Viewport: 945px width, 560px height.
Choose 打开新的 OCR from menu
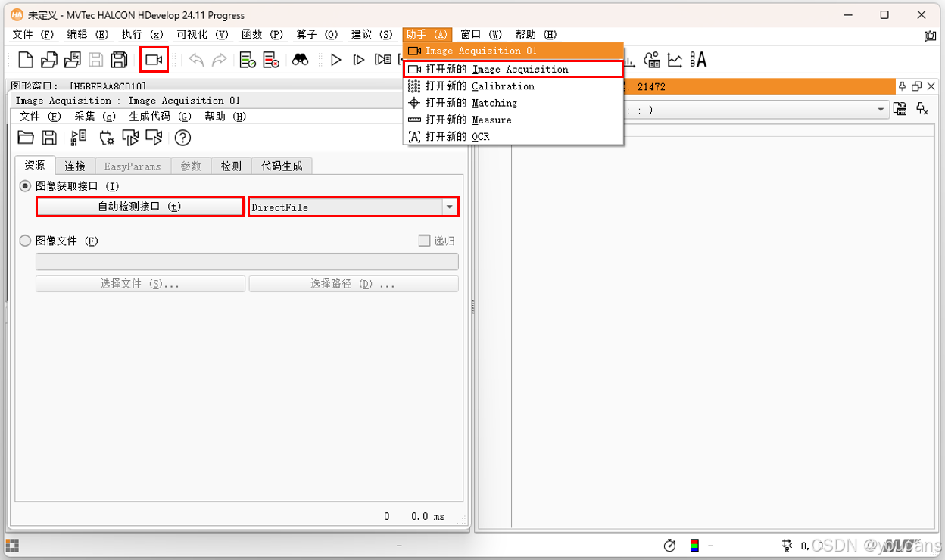click(x=513, y=136)
